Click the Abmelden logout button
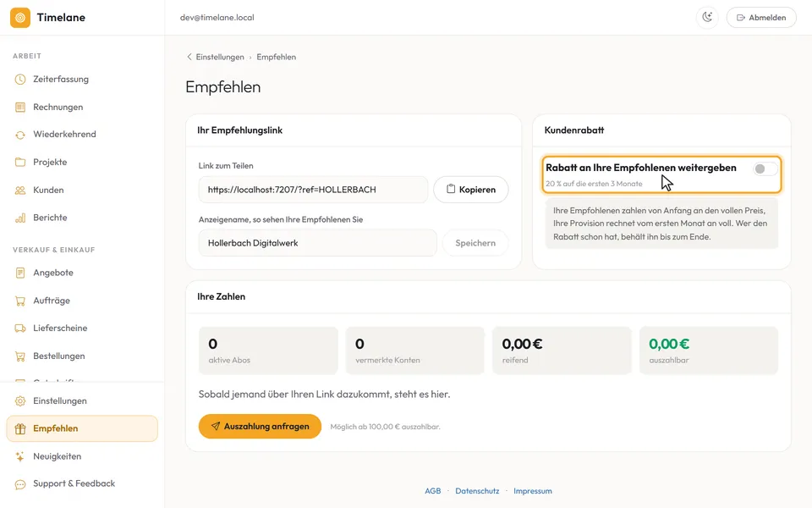This screenshot has width=812, height=508. pos(761,18)
